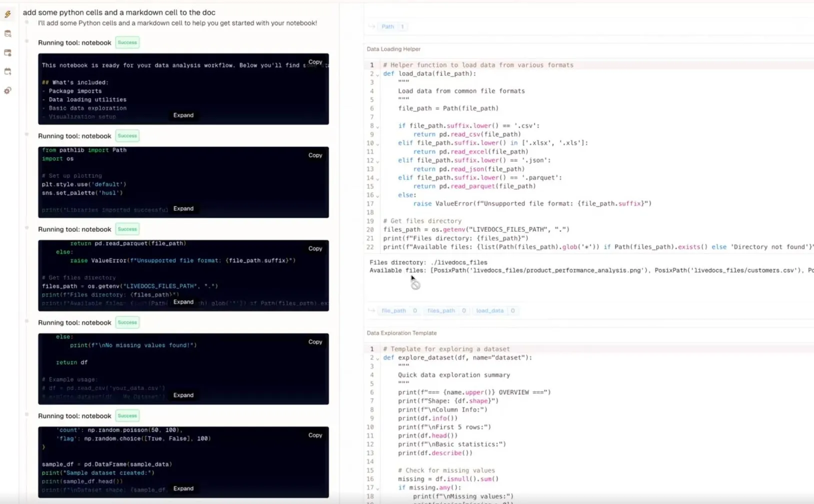
Task: Select the files_path variable tag
Action: (x=441, y=311)
